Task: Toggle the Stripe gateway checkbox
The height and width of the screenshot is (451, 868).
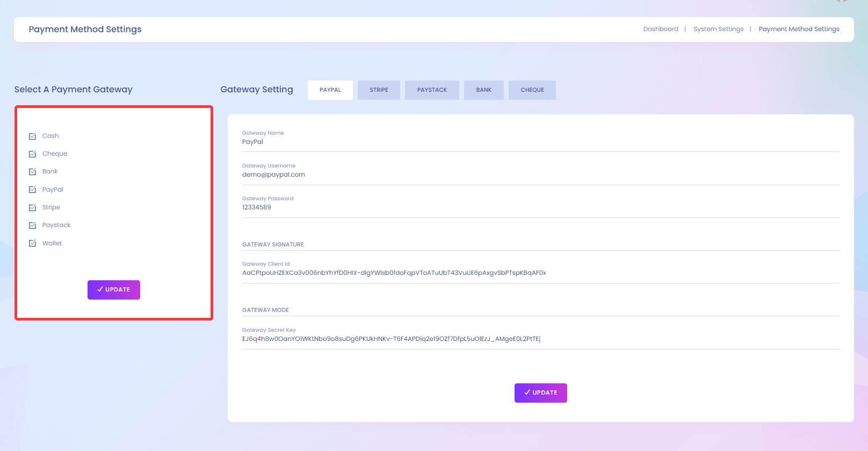Action: [32, 208]
